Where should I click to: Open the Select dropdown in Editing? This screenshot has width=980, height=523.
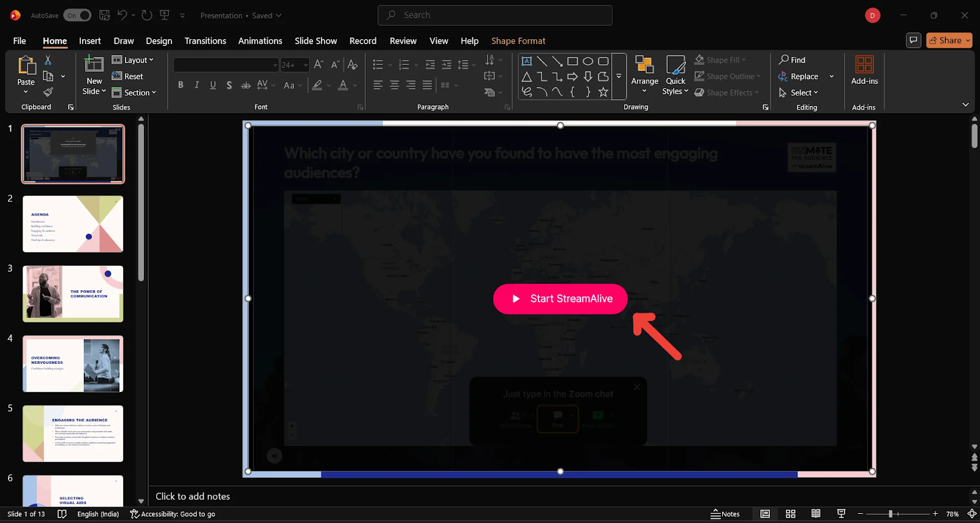coord(798,92)
